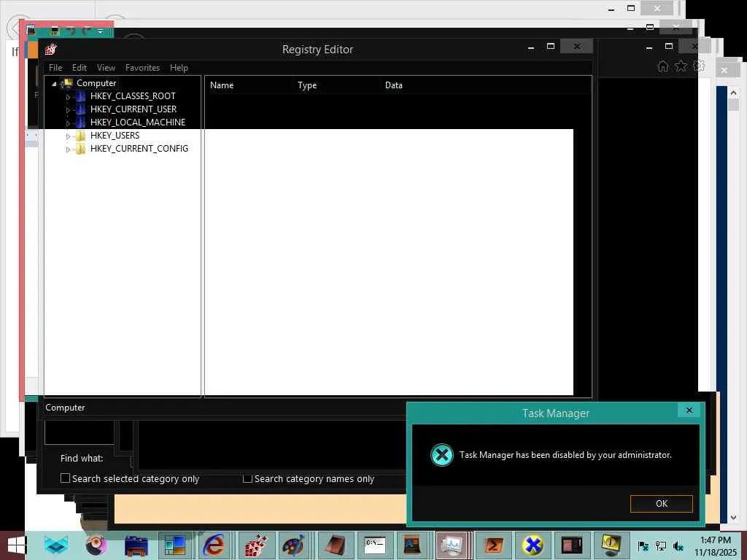Open the yellow monitor info taskbar icon

click(612, 545)
